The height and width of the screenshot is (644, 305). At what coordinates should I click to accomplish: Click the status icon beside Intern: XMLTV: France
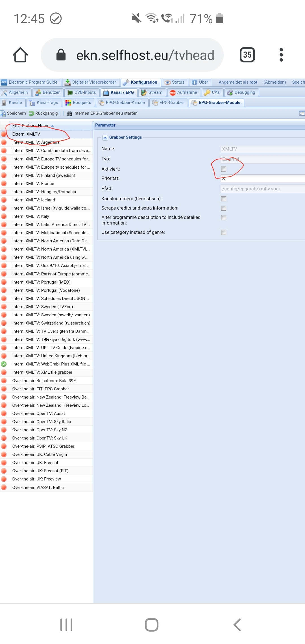tap(4, 184)
